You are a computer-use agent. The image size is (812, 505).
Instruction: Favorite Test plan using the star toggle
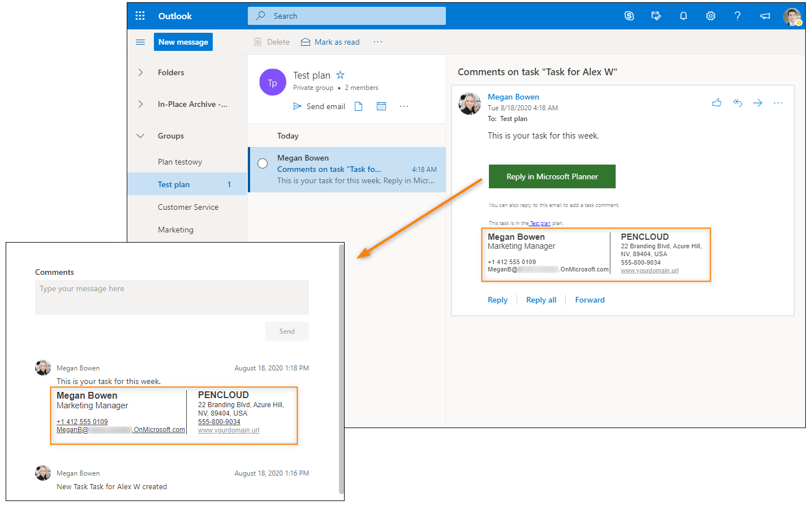point(340,74)
